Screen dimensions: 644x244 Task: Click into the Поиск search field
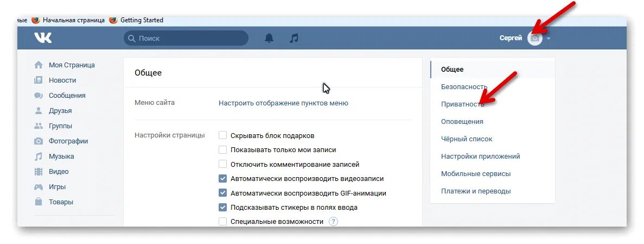(x=186, y=38)
